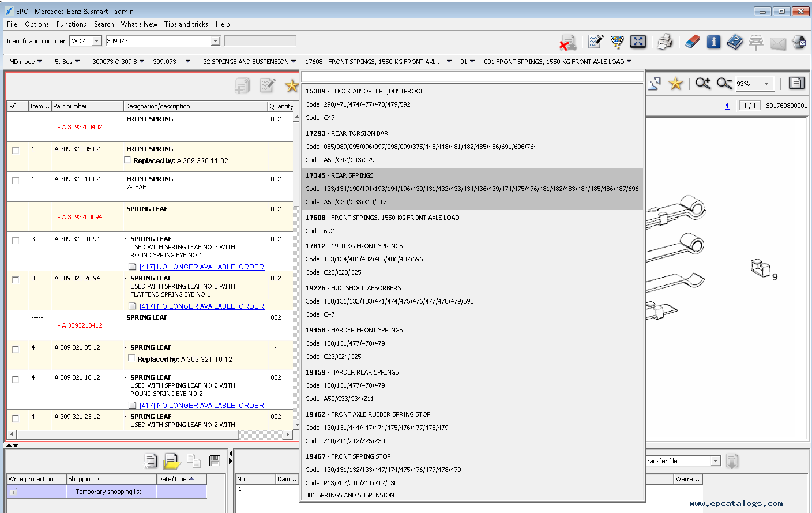812x513 pixels.
Task: Select '17812 - 1900-KG FRONT SPRINGS' entry
Action: pos(472,259)
